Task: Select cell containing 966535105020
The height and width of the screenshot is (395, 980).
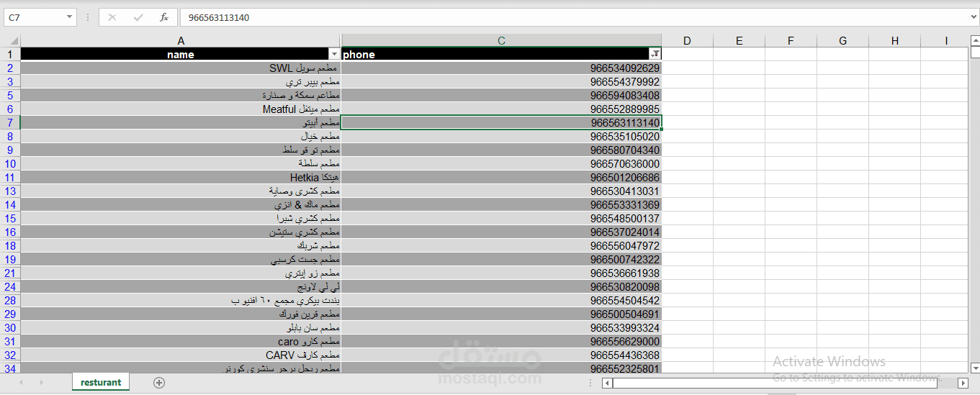Action: 501,137
